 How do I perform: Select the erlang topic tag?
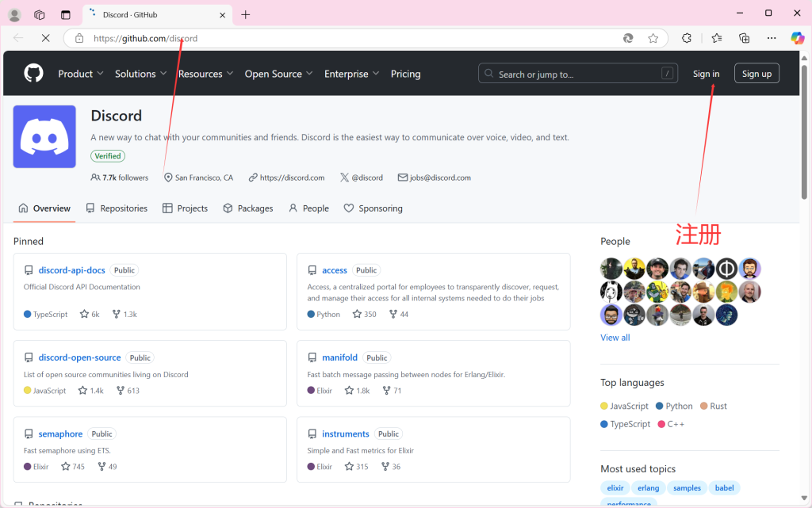649,488
